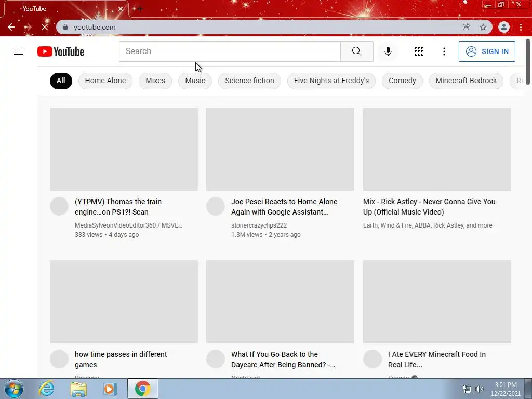Click channel avatar beside how time passes video

point(59,359)
